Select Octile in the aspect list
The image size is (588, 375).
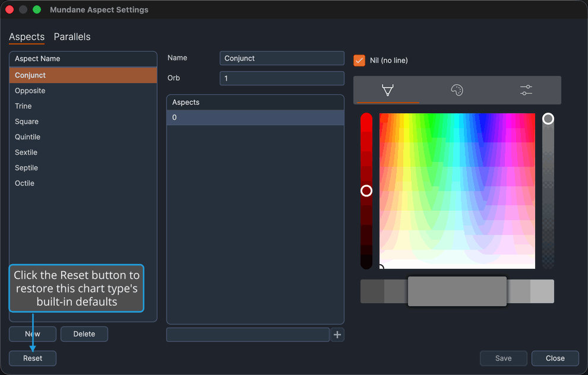pyautogui.click(x=83, y=183)
